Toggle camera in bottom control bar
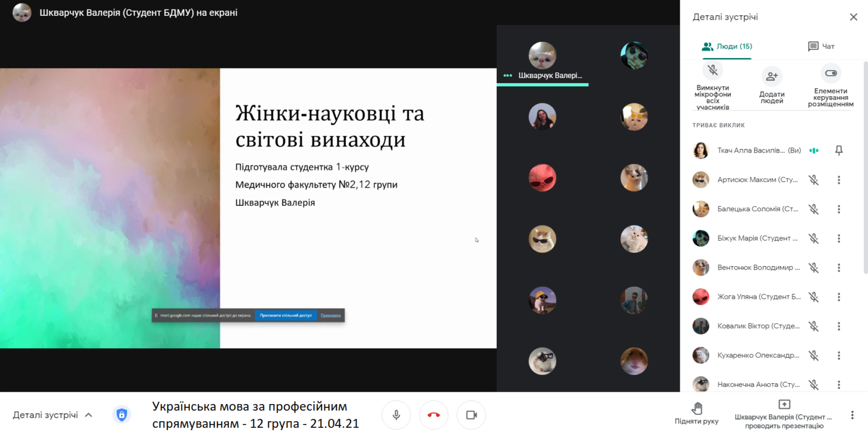This screenshot has width=868, height=438. click(x=471, y=415)
